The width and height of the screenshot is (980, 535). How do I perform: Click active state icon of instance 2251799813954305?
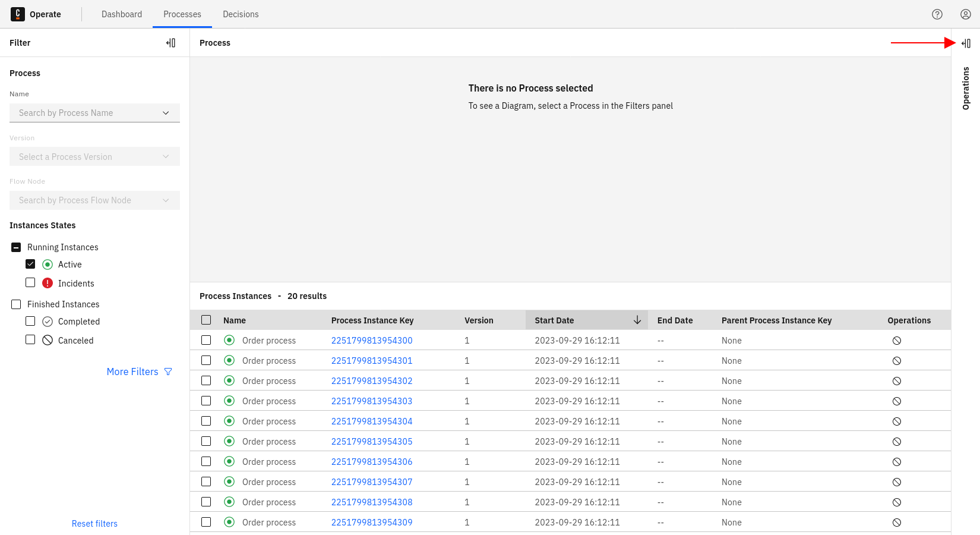229,441
